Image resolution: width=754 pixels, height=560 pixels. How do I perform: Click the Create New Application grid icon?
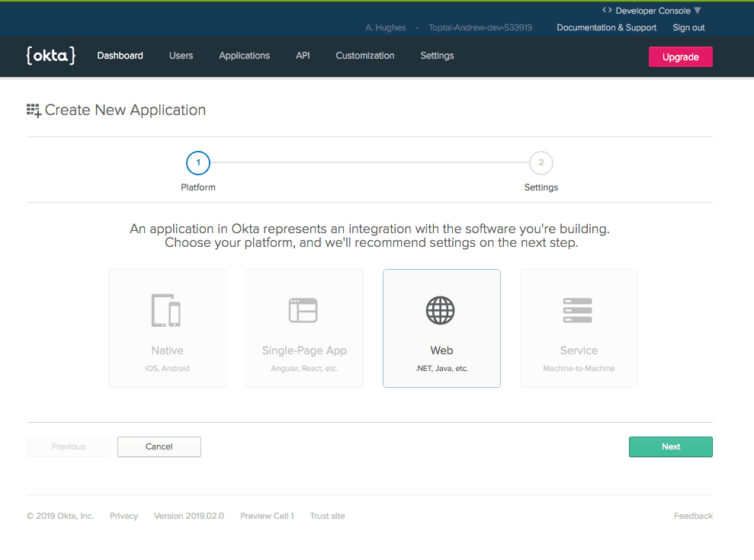click(x=34, y=110)
